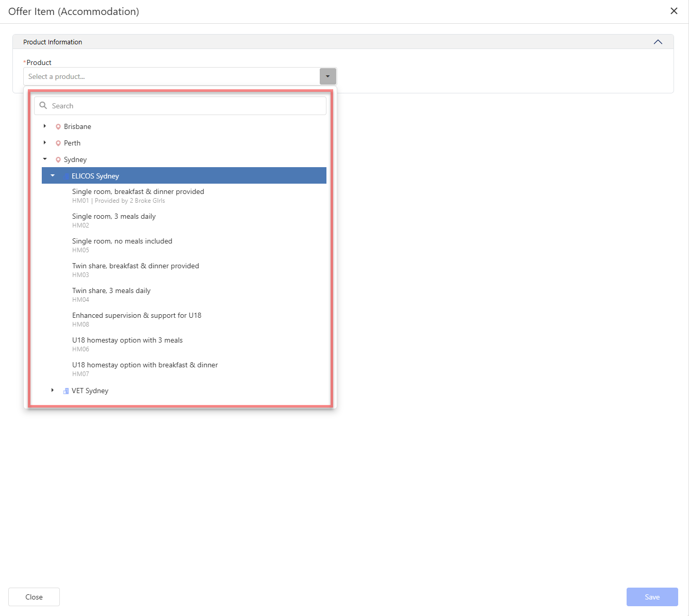Click the Perth location pin icon
Viewport: 689px width, 616px height.
(x=58, y=143)
